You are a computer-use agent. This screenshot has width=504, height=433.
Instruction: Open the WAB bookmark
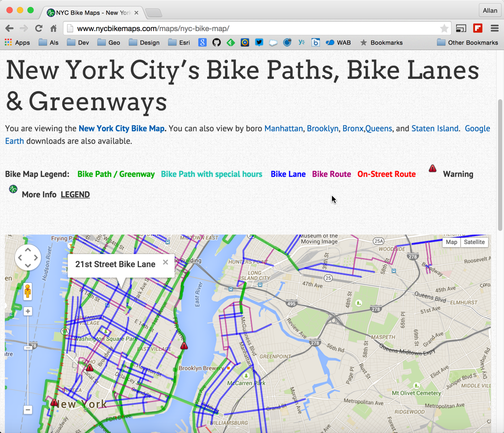338,43
